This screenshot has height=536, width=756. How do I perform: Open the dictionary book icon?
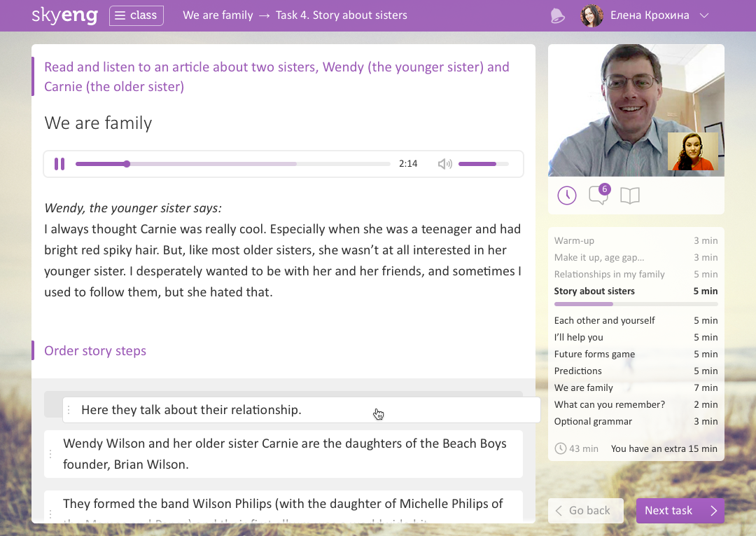click(x=630, y=195)
